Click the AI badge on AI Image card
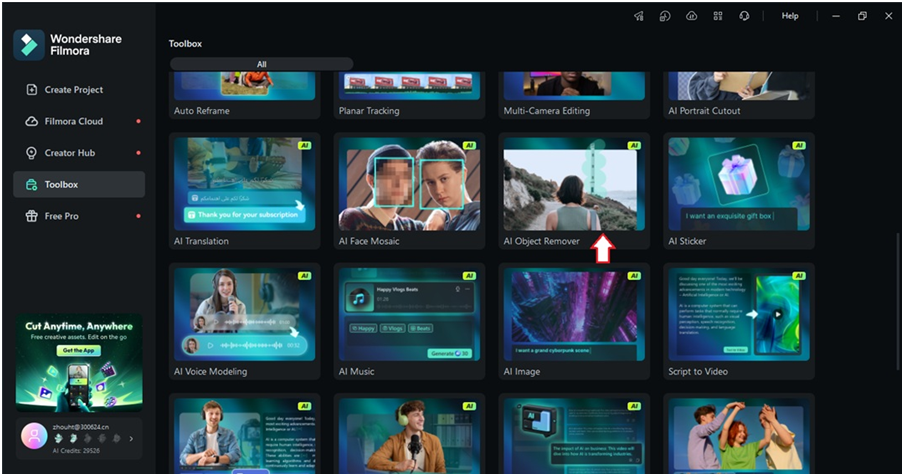 (634, 276)
